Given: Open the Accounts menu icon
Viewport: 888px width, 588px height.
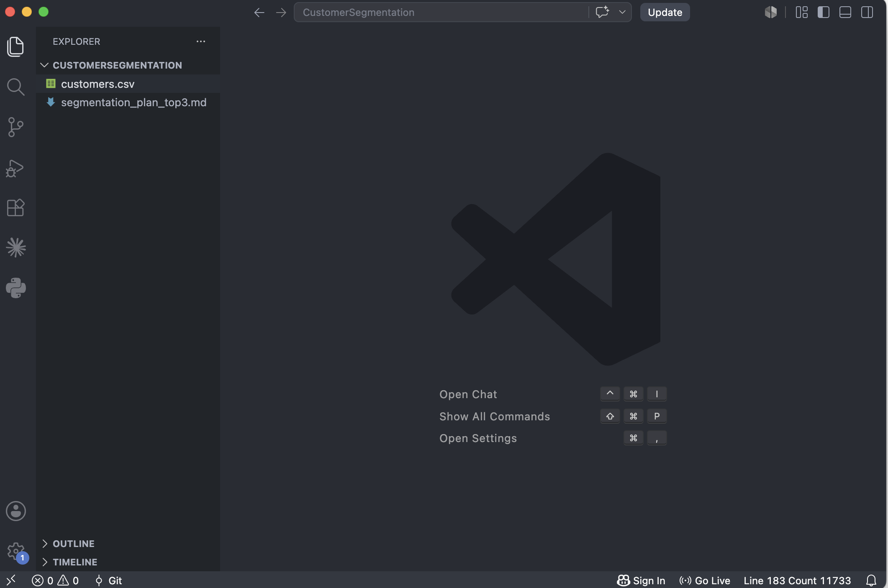Looking at the screenshot, I should (x=16, y=511).
